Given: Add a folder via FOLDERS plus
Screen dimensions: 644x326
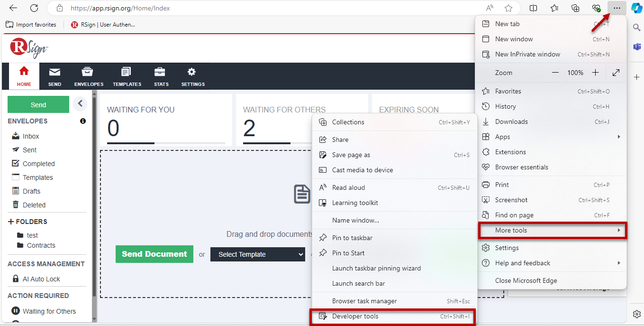Looking at the screenshot, I should click(11, 222).
